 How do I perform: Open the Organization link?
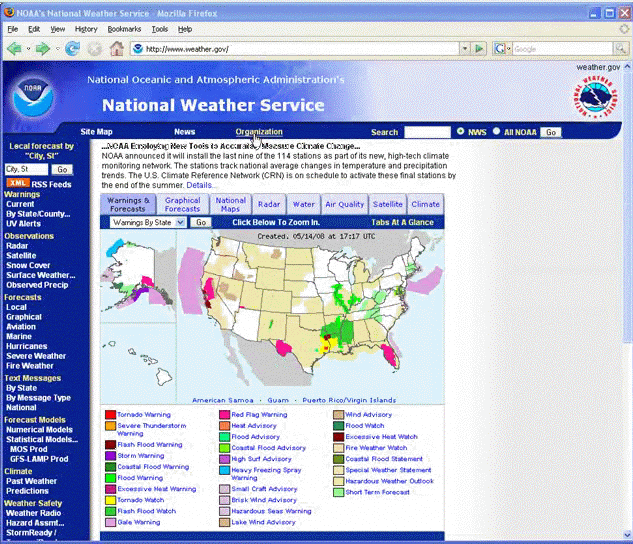click(259, 132)
